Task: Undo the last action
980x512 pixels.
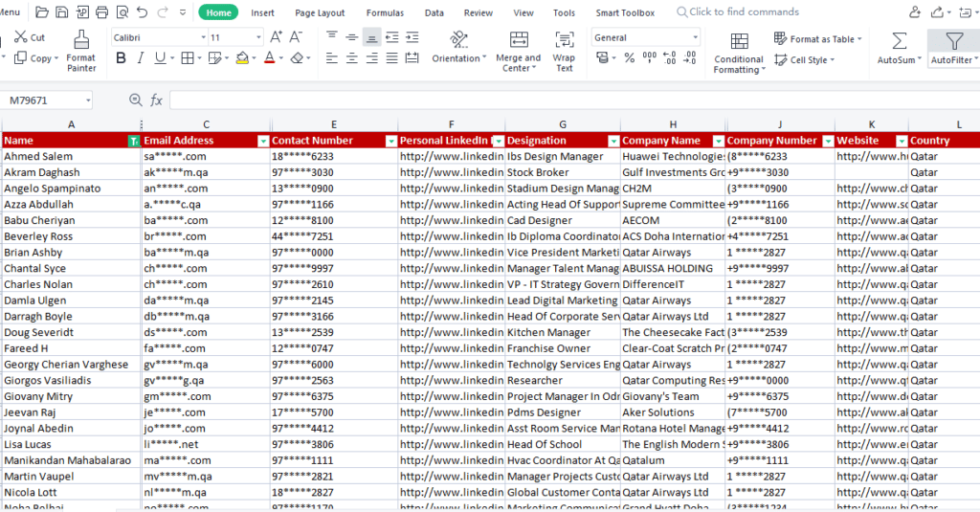Action: coord(142,11)
